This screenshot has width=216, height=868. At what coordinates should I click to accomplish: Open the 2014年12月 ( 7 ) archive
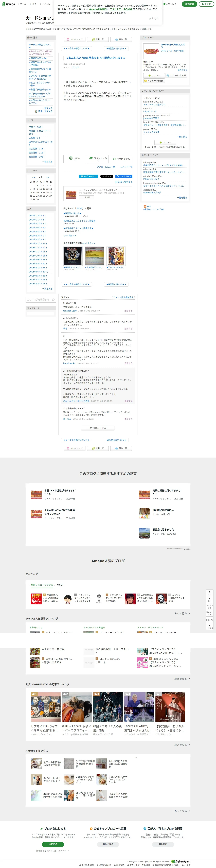[x=37, y=216]
